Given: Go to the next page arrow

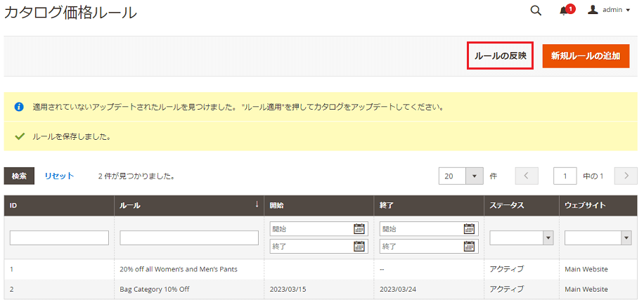Looking at the screenshot, I should click(x=626, y=176).
